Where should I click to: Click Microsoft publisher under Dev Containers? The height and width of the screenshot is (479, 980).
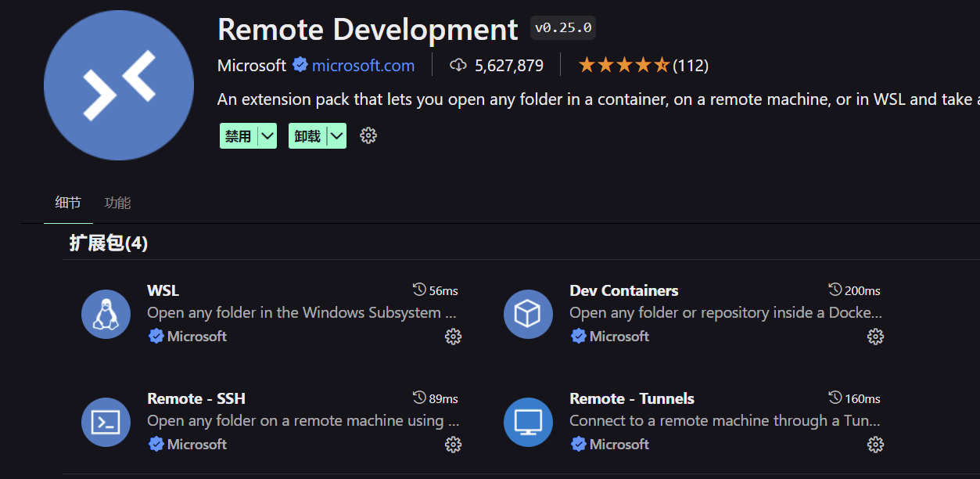(619, 337)
